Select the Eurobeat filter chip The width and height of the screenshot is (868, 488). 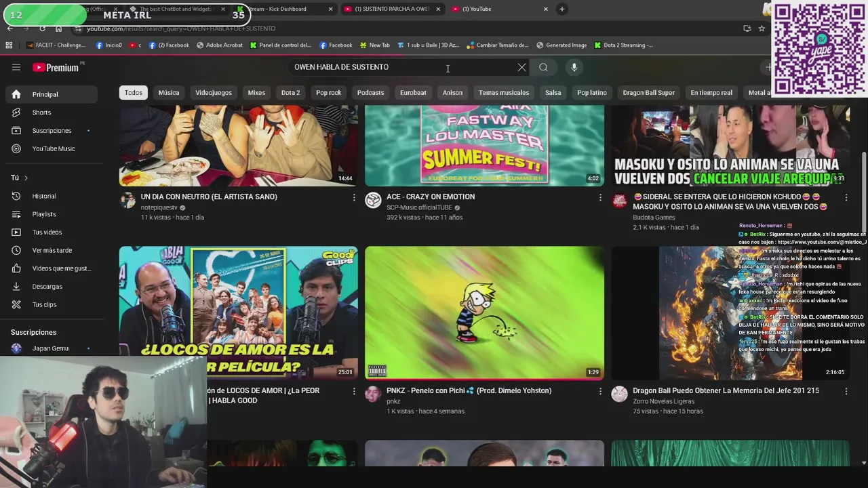[413, 93]
